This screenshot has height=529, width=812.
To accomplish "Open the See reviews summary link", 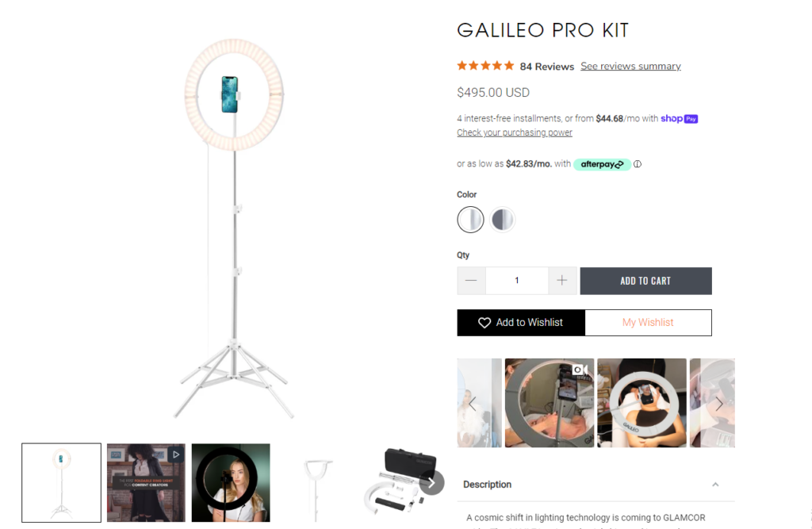I will point(630,67).
